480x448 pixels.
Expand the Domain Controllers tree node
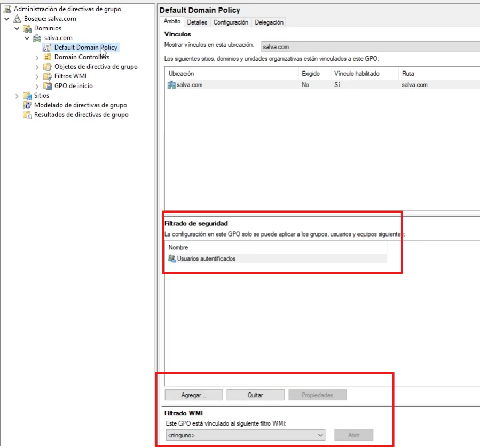(x=37, y=57)
